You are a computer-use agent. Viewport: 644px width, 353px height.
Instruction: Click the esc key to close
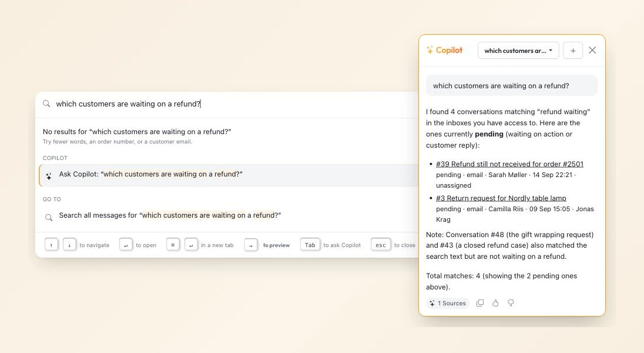click(x=381, y=245)
